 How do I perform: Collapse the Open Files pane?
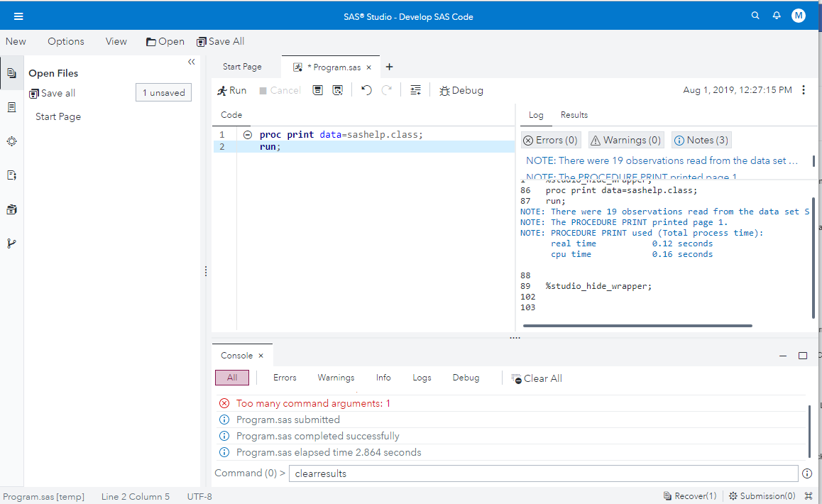(x=191, y=62)
